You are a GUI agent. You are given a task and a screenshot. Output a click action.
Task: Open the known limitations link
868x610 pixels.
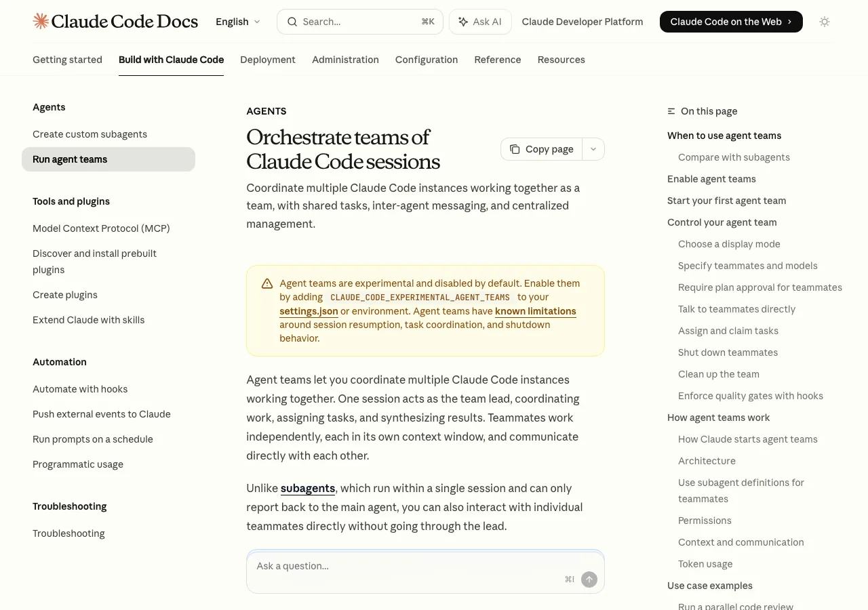pos(536,311)
